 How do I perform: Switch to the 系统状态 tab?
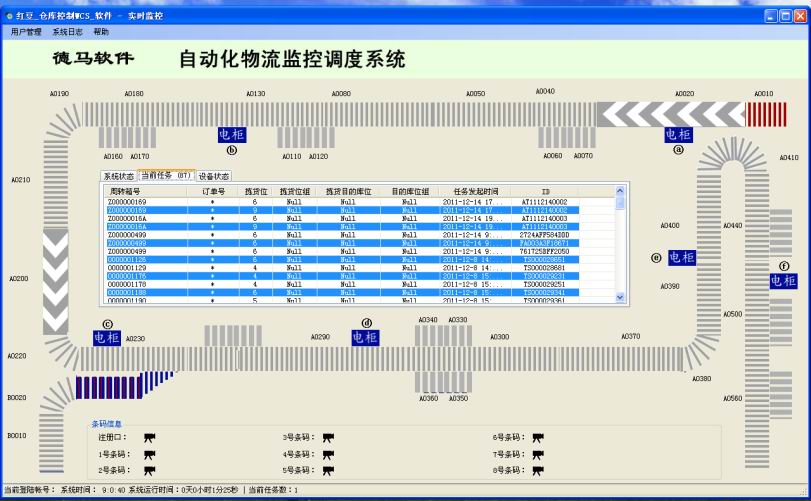click(119, 176)
